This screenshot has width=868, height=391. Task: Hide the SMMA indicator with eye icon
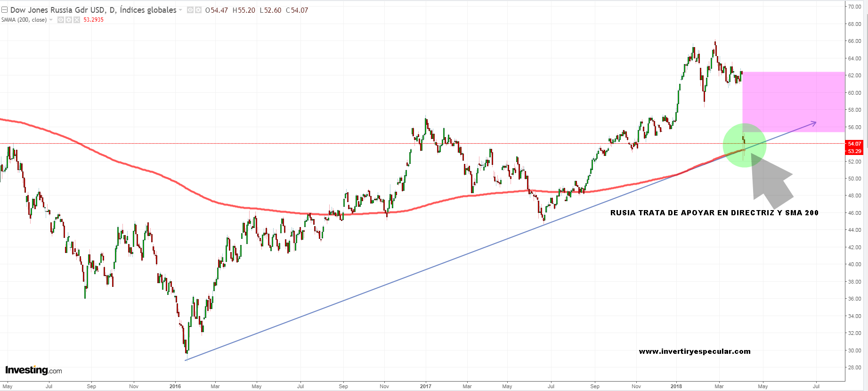click(61, 20)
